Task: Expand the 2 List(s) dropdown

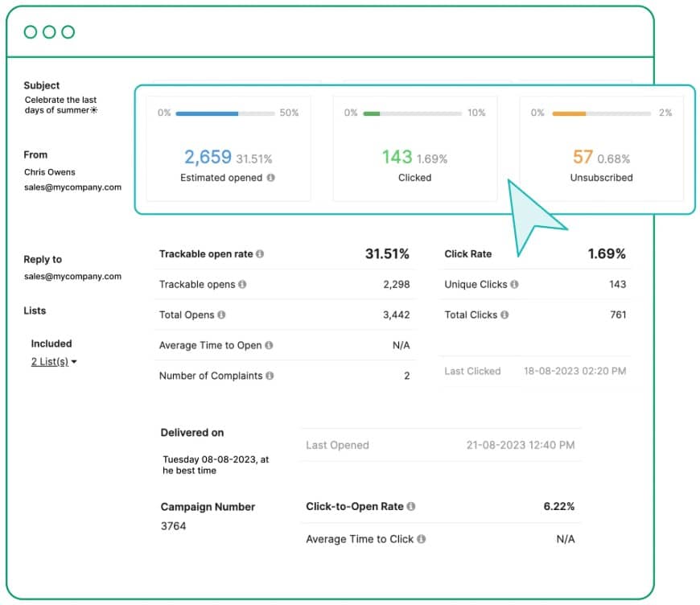Action: click(54, 362)
